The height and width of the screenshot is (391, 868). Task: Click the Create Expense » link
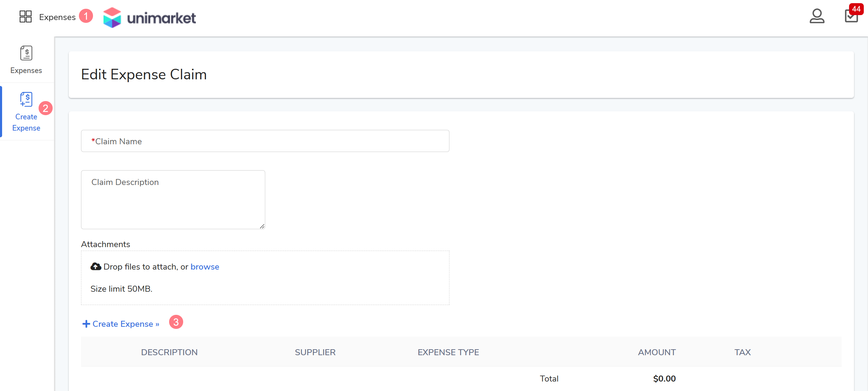pyautogui.click(x=126, y=324)
